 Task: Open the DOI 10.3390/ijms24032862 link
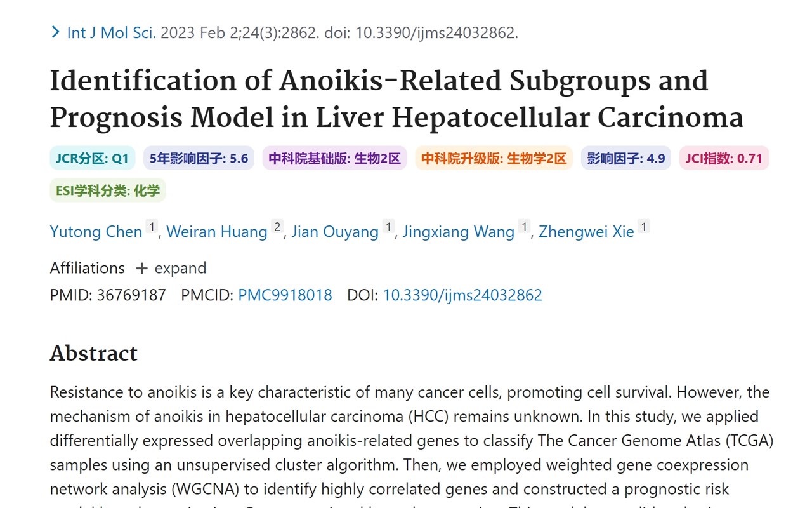[462, 295]
